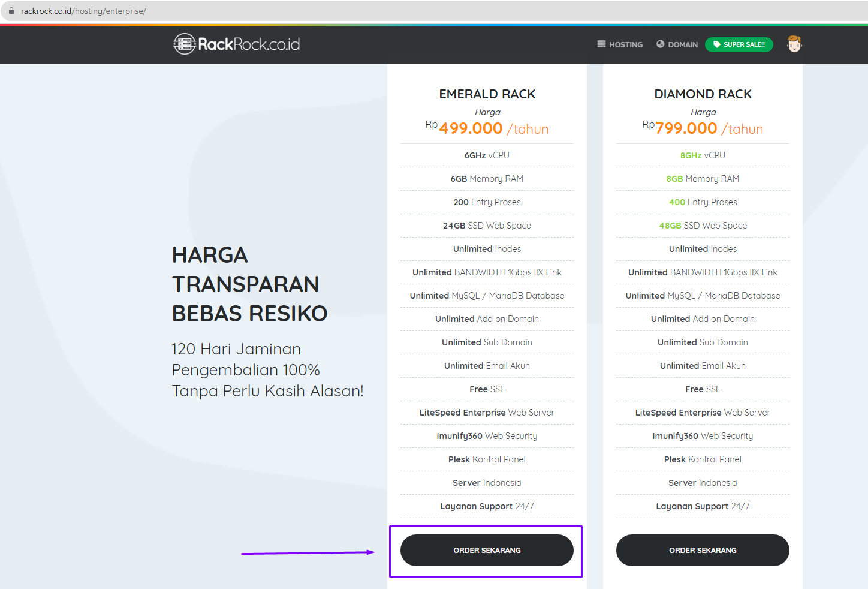Open the DOMAIN menu label
The image size is (868, 589).
coord(683,45)
